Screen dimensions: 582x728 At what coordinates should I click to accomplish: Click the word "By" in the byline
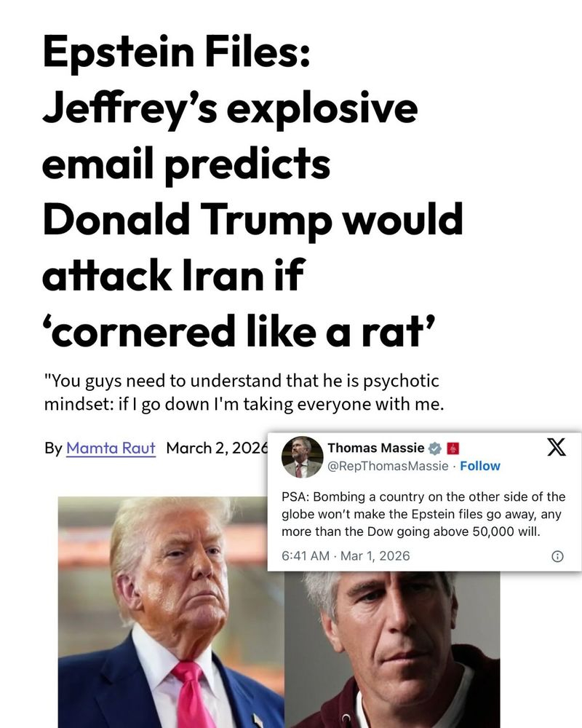pyautogui.click(x=53, y=447)
